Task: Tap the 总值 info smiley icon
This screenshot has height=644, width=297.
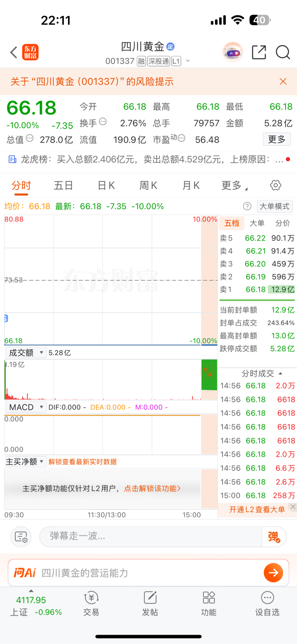Action: point(30,138)
